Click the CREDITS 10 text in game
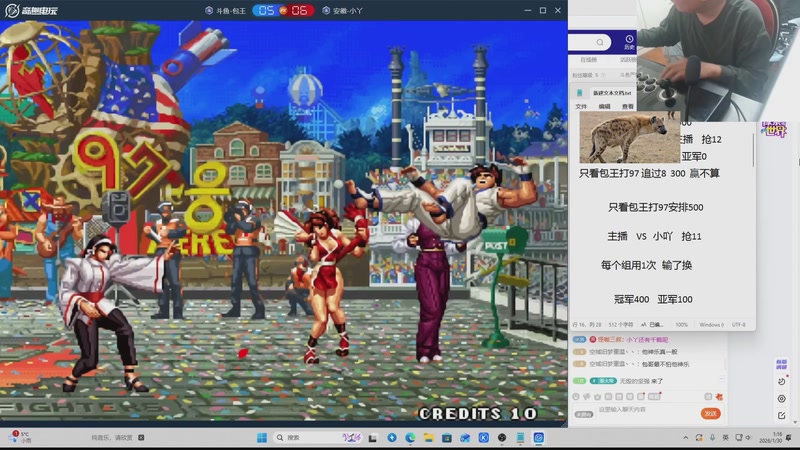This screenshot has width=800, height=450. (x=477, y=413)
